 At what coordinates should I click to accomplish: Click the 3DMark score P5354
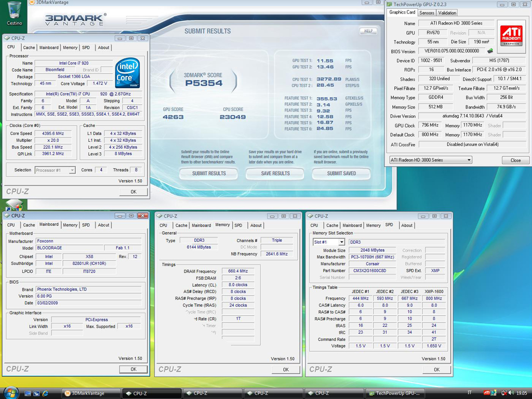pyautogui.click(x=204, y=83)
